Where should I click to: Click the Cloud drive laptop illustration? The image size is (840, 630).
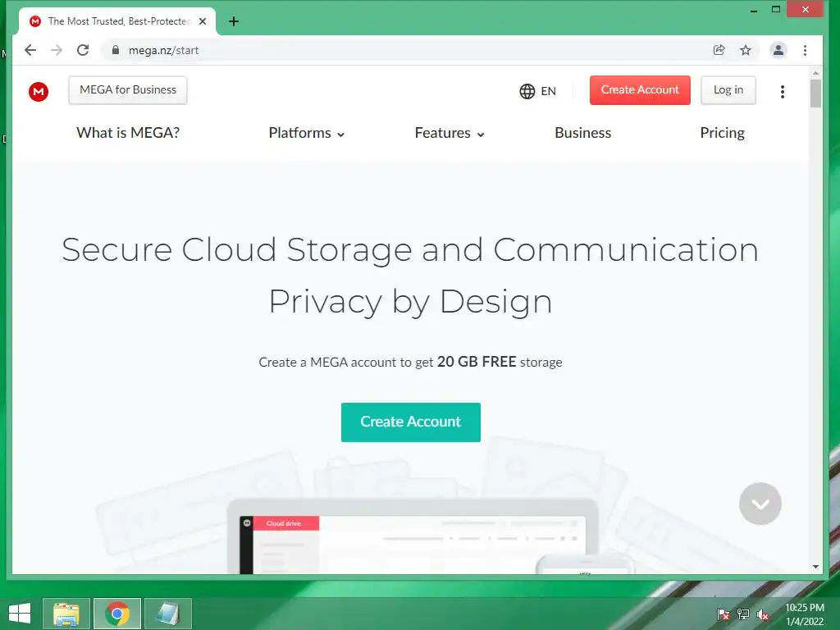click(x=413, y=536)
